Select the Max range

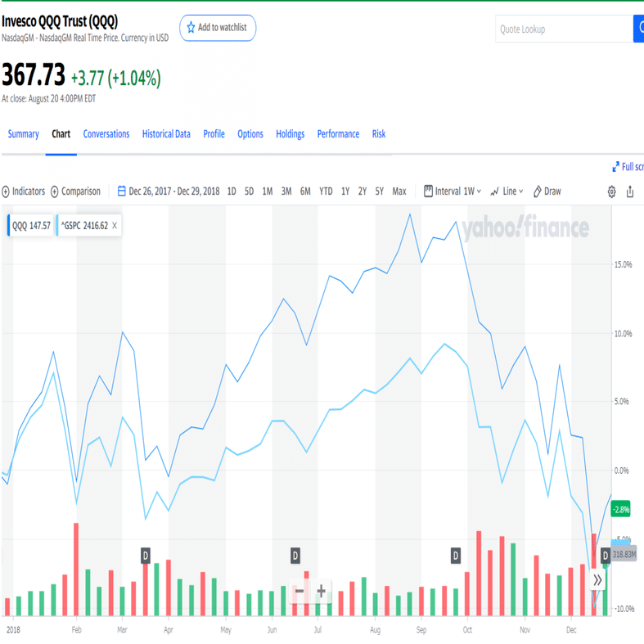[399, 191]
